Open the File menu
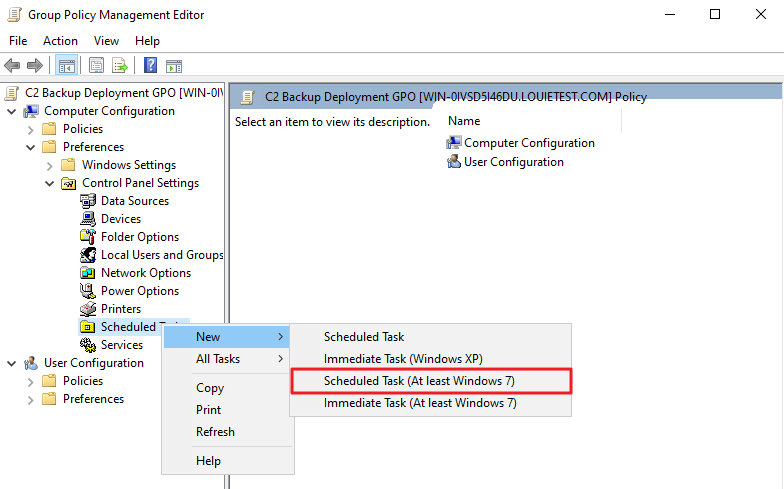The width and height of the screenshot is (784, 489). click(x=18, y=41)
